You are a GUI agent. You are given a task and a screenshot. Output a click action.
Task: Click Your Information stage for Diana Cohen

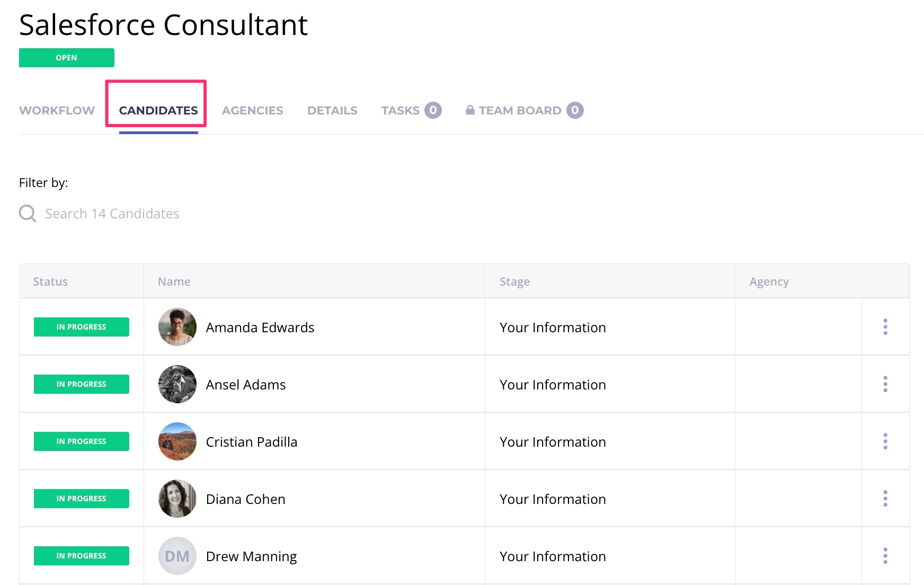coord(553,499)
